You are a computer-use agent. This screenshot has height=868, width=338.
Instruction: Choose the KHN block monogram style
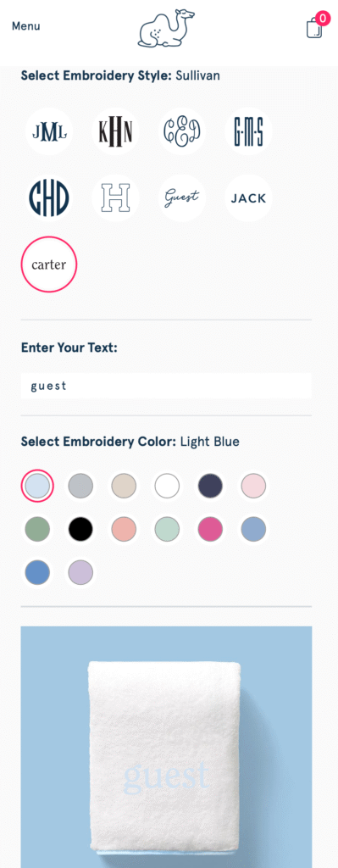coord(115,131)
